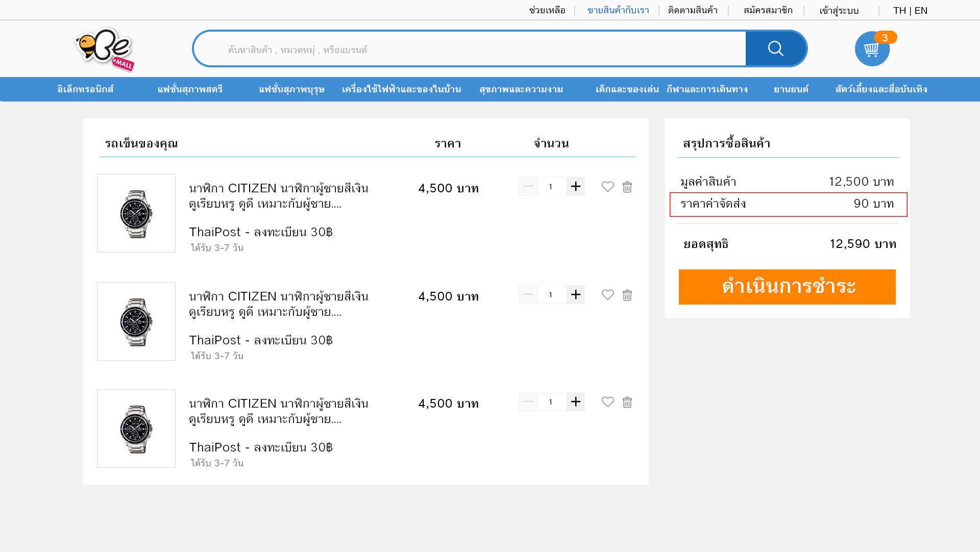Click the first watch quantity field
Viewport: 980px width, 552px height.
point(551,187)
